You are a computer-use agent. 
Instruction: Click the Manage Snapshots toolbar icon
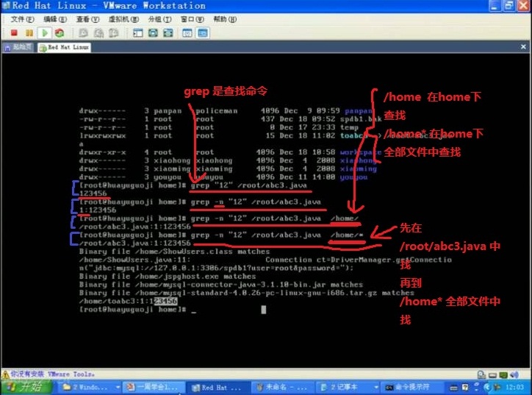[x=114, y=33]
